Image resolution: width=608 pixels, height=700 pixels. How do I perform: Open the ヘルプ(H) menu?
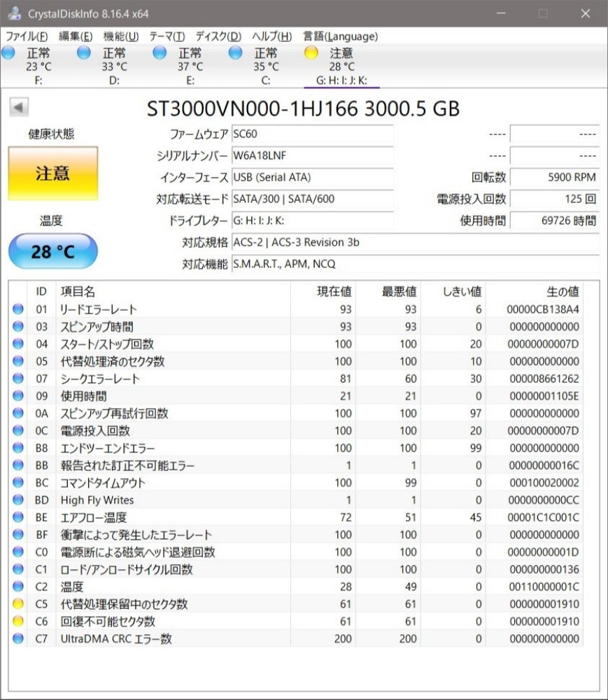coord(272,36)
